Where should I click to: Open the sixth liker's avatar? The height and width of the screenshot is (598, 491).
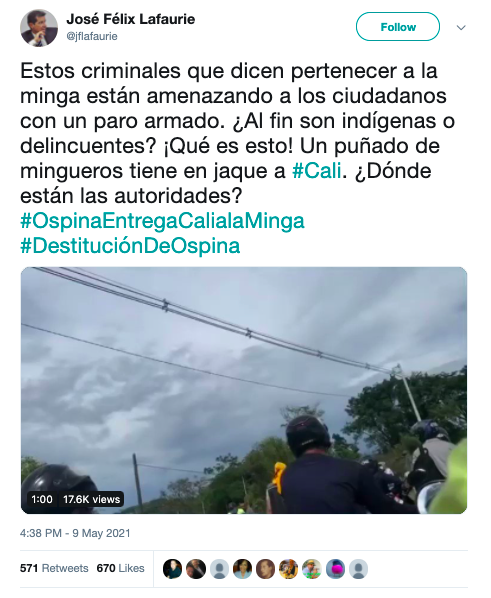tap(289, 569)
